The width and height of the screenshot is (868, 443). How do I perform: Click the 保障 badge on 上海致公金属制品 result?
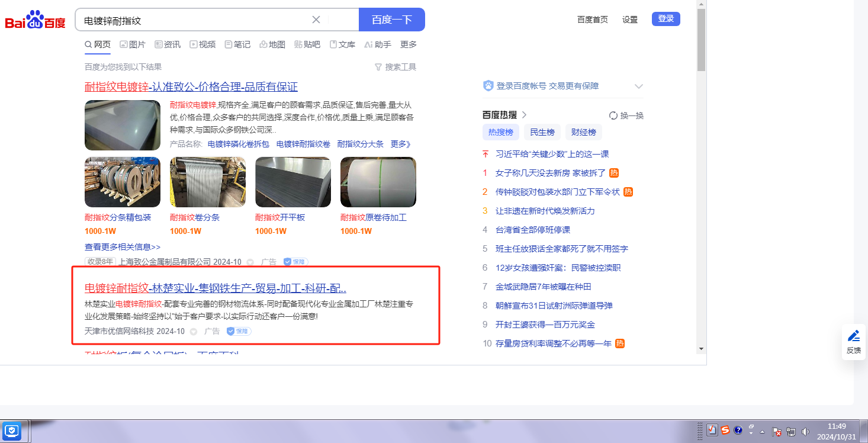295,262
